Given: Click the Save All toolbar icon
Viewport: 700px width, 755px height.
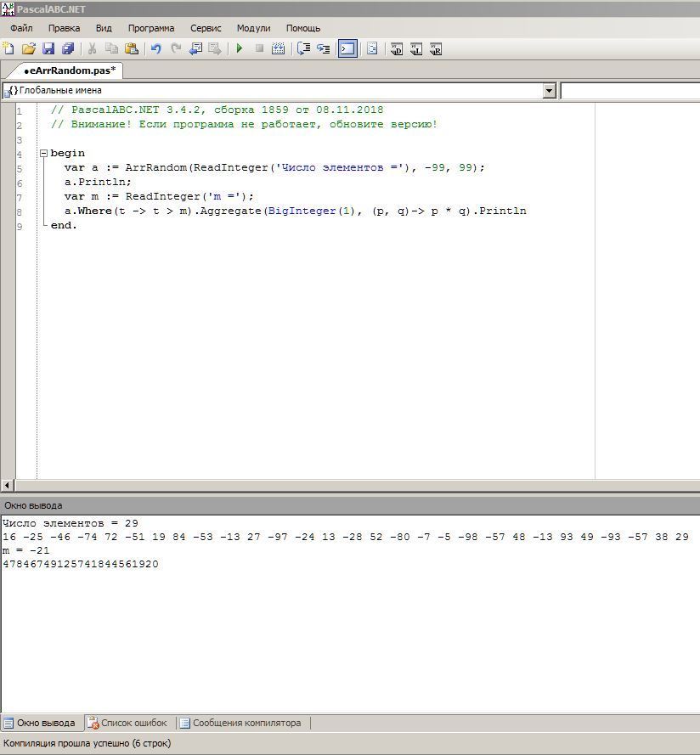Looking at the screenshot, I should 68,49.
